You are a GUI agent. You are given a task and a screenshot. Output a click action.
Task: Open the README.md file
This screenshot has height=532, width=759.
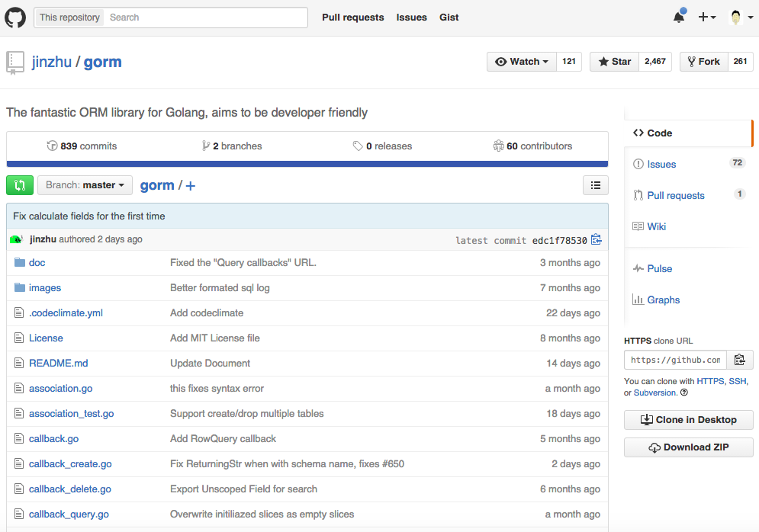pyautogui.click(x=59, y=364)
